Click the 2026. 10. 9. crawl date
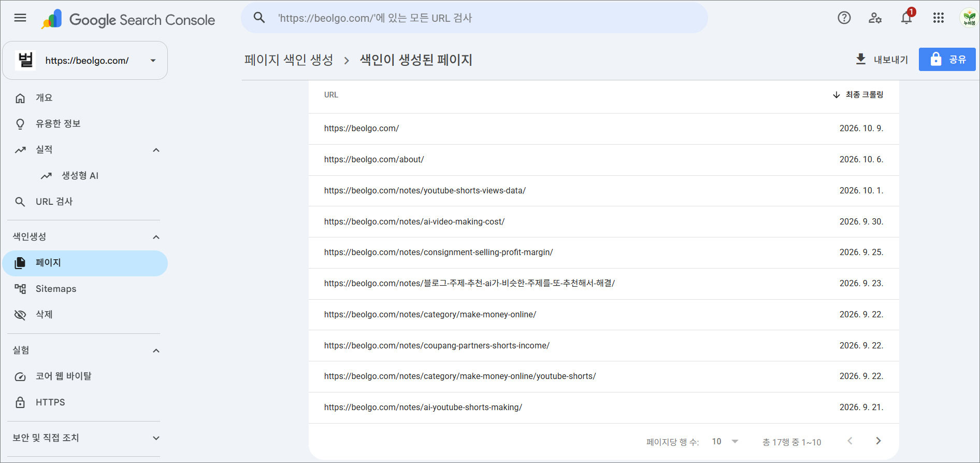 point(861,129)
